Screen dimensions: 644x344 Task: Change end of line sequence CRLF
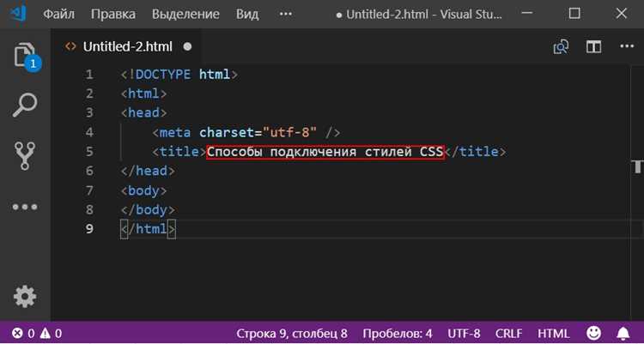coord(509,333)
